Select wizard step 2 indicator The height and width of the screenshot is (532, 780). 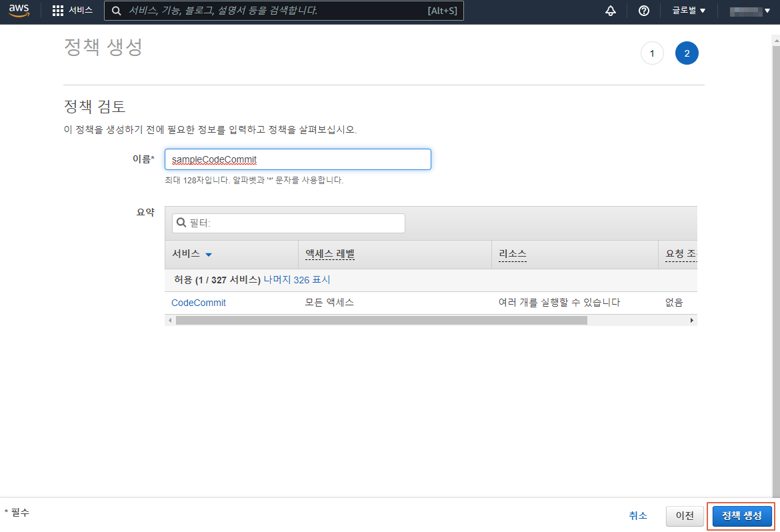pos(687,53)
